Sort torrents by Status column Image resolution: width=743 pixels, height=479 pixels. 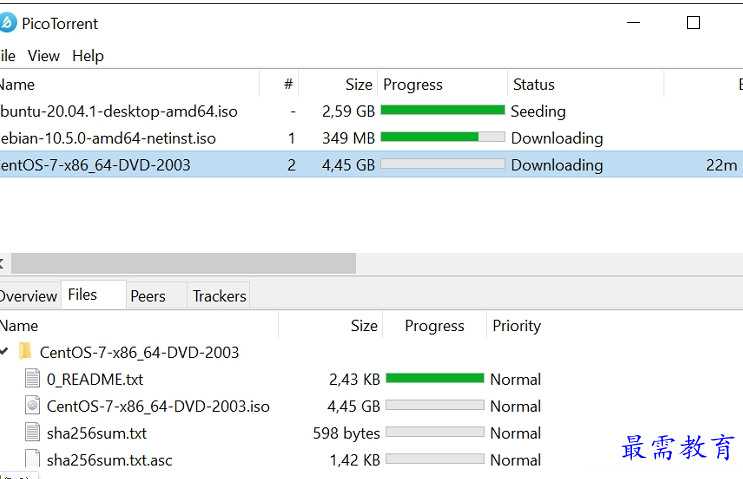click(x=534, y=85)
